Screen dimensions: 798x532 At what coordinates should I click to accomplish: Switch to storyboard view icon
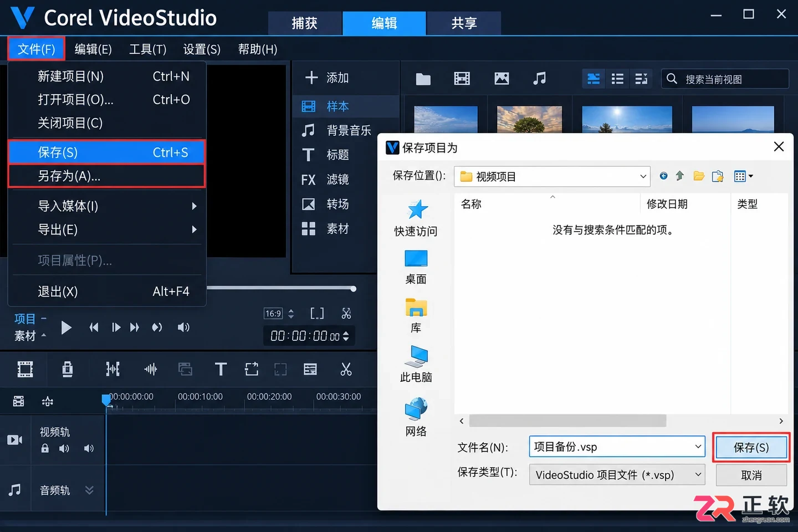coord(25,369)
